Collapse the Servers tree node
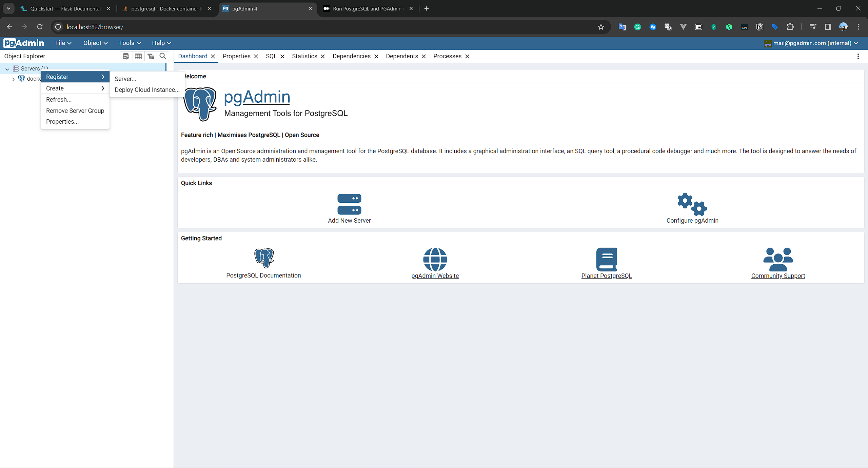Image resolution: width=868 pixels, height=468 pixels. 7,69
